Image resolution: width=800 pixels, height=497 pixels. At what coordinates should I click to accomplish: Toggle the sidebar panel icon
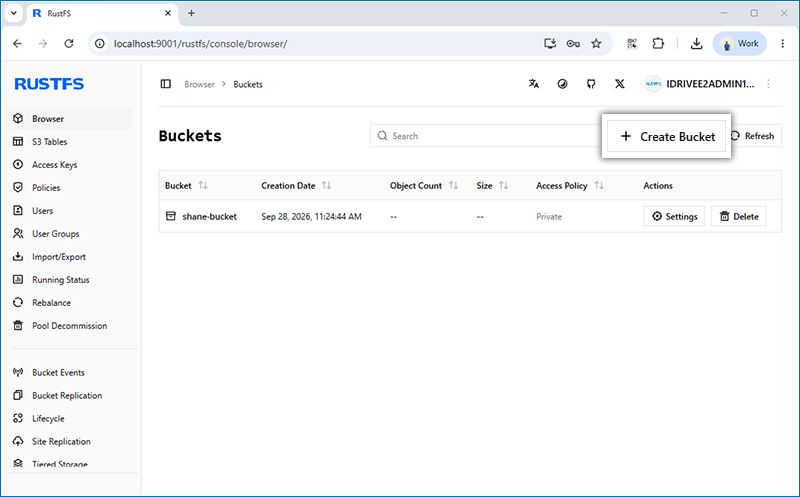click(166, 84)
